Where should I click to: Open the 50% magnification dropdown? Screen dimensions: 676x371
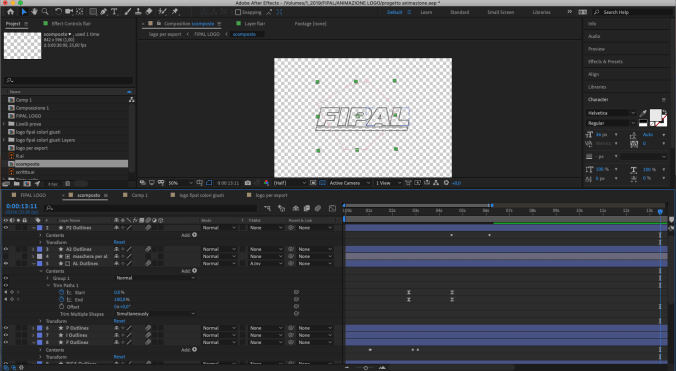click(180, 183)
